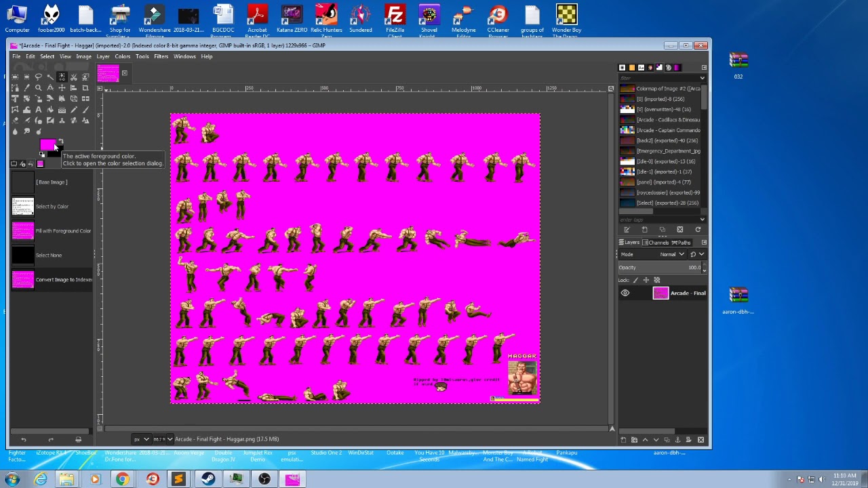Viewport: 868px width, 488px height.
Task: Click undo arrow in Undo History panel
Action: click(23, 439)
